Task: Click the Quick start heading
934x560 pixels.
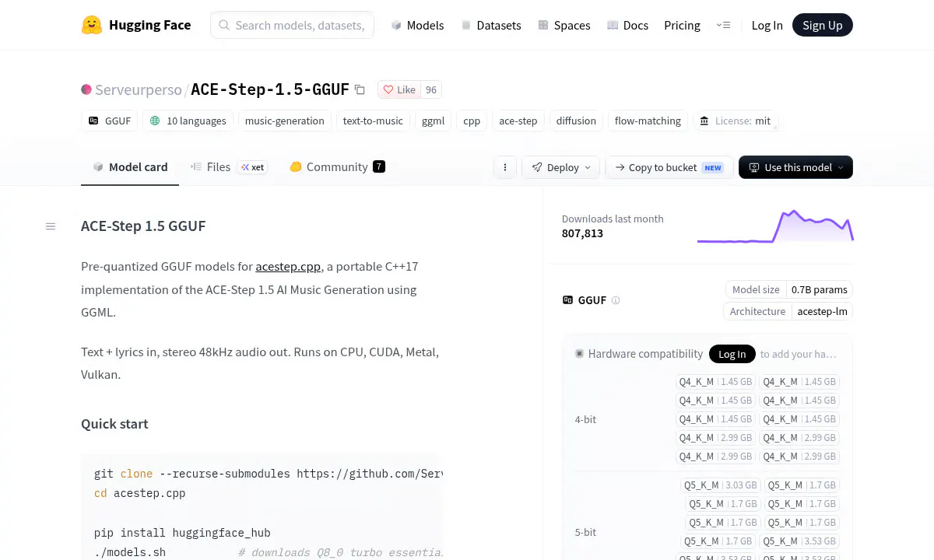Action: [114, 424]
